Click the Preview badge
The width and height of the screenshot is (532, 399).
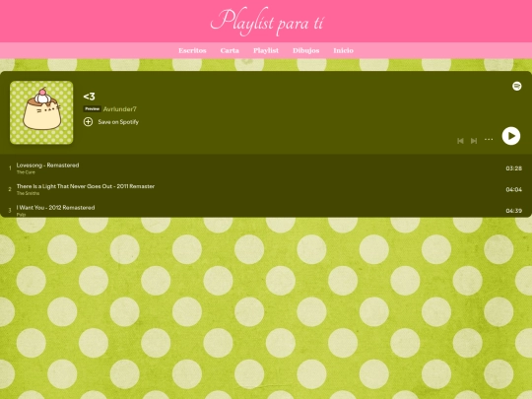tap(93, 109)
